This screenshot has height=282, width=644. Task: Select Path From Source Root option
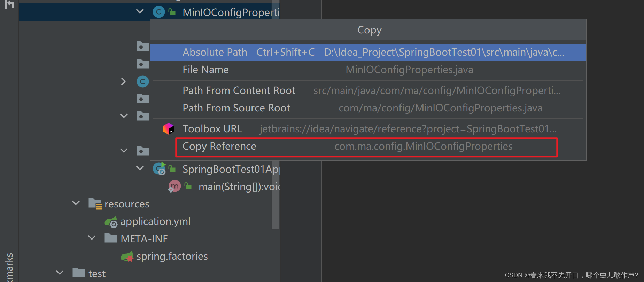point(368,108)
